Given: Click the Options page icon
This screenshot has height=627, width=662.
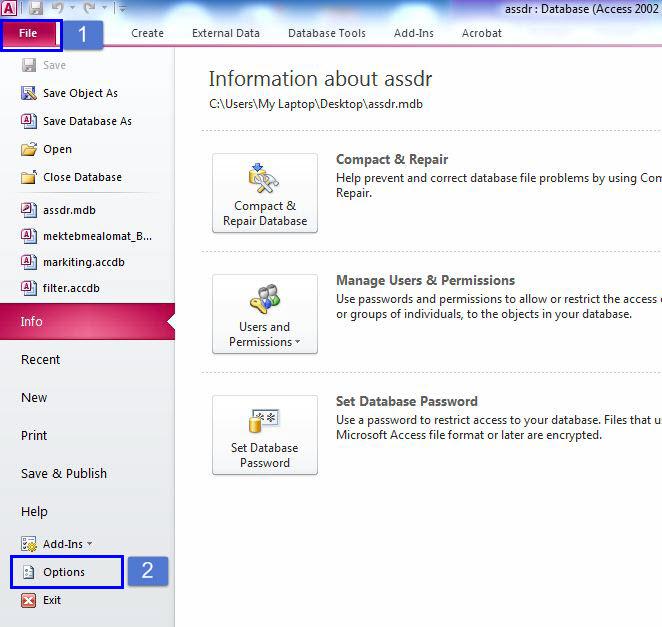Looking at the screenshot, I should [x=29, y=572].
